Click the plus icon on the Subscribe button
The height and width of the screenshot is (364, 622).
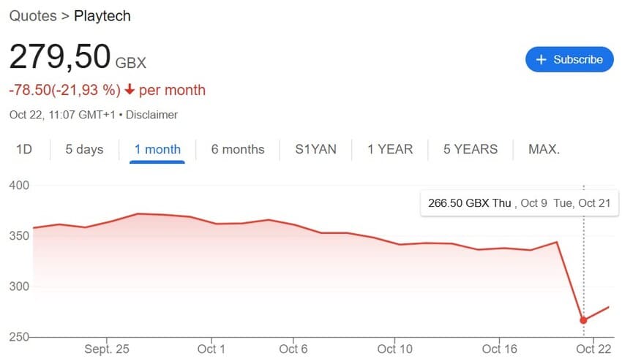542,59
